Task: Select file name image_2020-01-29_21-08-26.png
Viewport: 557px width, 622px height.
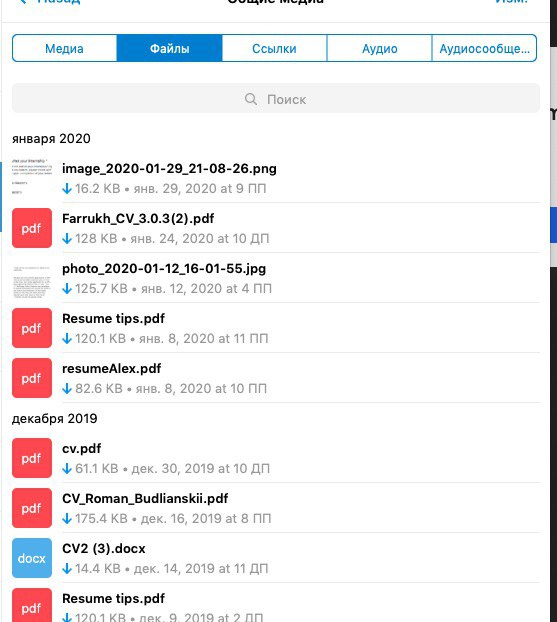Action: [169, 169]
